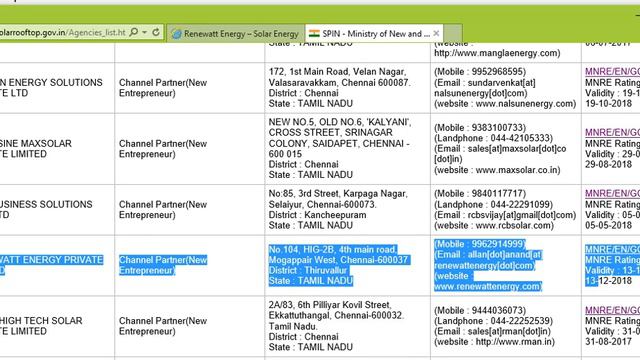Image resolution: width=640 pixels, height=360 pixels.
Task: Click highlighted 'www.renewattenergy.com' text
Action: pyautogui.click(x=488, y=287)
